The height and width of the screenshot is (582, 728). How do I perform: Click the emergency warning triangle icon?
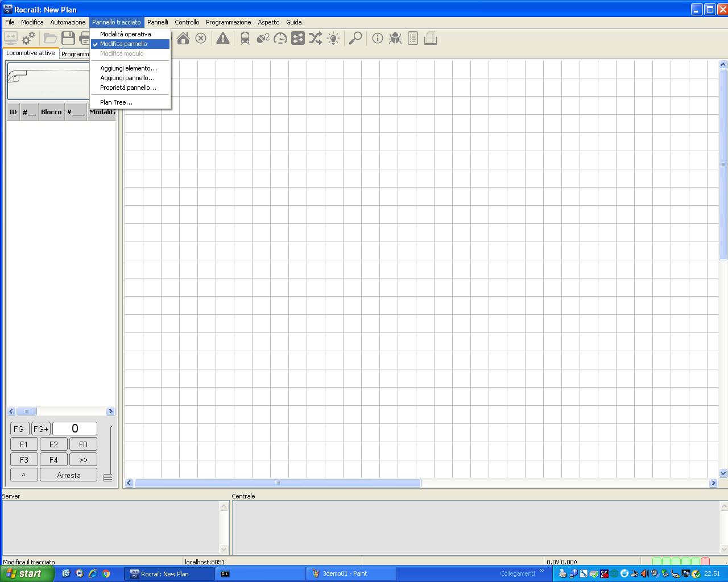(x=223, y=38)
